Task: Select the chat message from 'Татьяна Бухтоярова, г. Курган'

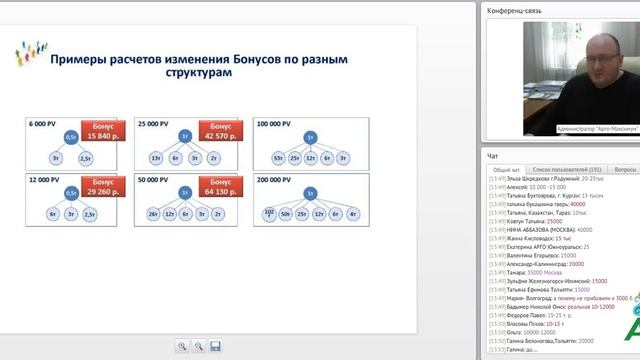Action: point(546,196)
